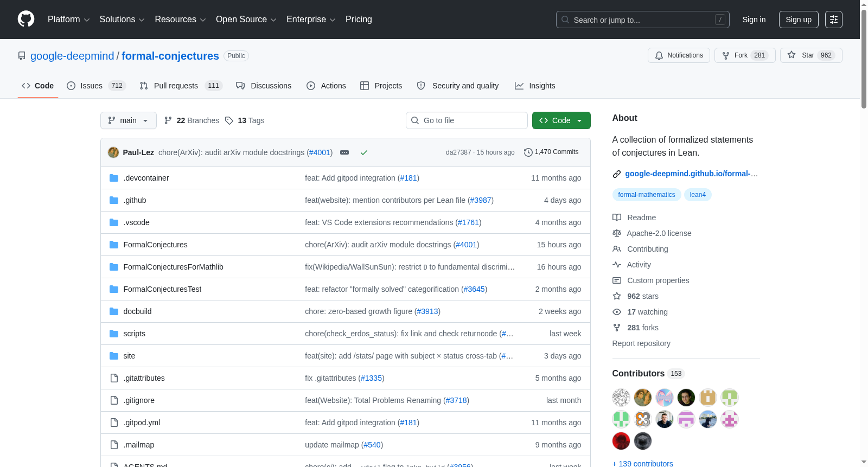Open the Security and quality tab
The height and width of the screenshot is (467, 868).
tap(458, 86)
